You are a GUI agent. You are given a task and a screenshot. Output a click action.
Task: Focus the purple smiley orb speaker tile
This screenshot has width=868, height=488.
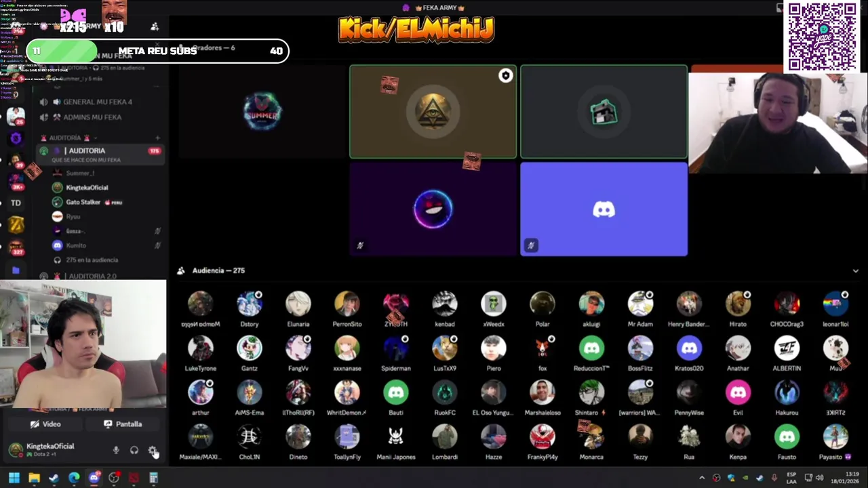[433, 209]
